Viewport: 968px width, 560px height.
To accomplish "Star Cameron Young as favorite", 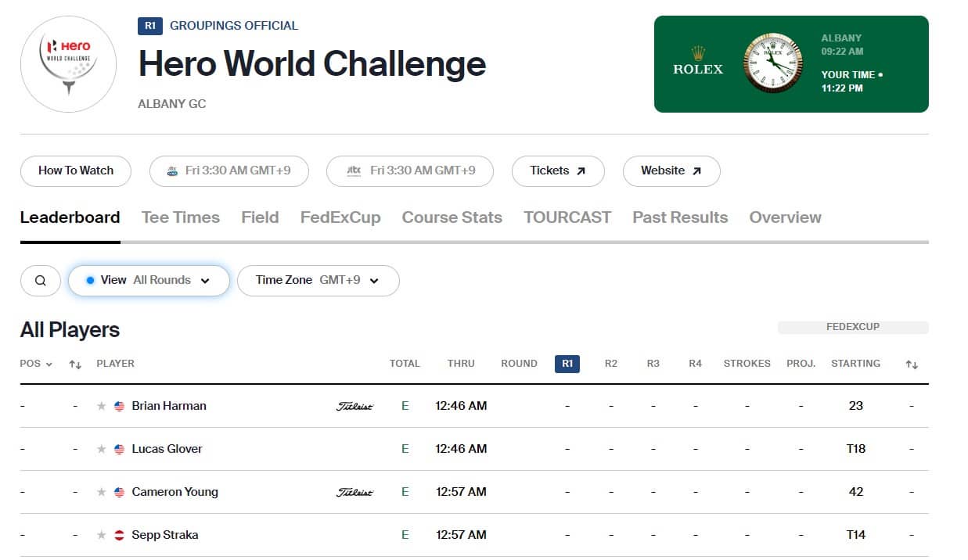I will click(x=101, y=492).
